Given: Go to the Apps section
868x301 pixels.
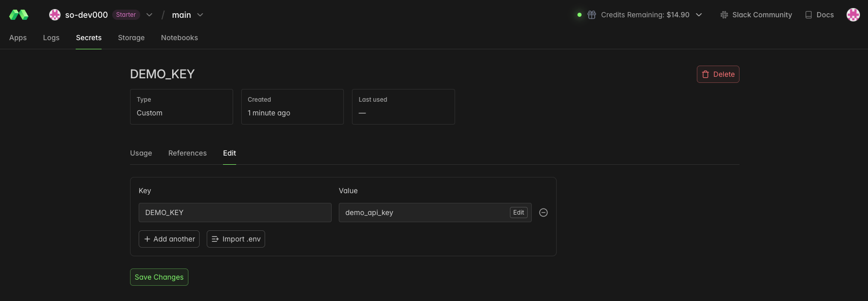Looking at the screenshot, I should click(18, 38).
